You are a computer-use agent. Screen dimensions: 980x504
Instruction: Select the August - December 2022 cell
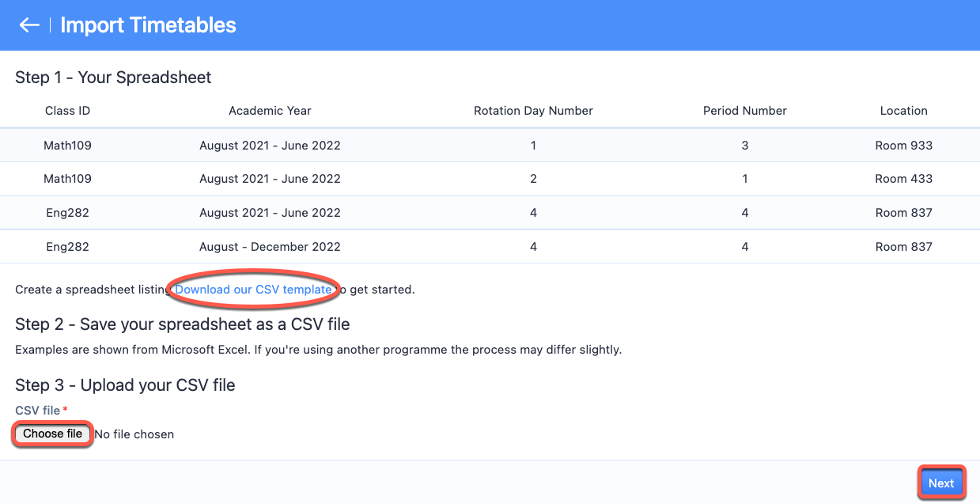(270, 247)
